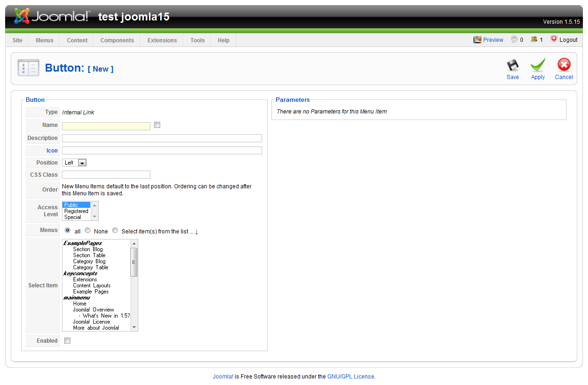Click the red Logout icon

[x=554, y=39]
